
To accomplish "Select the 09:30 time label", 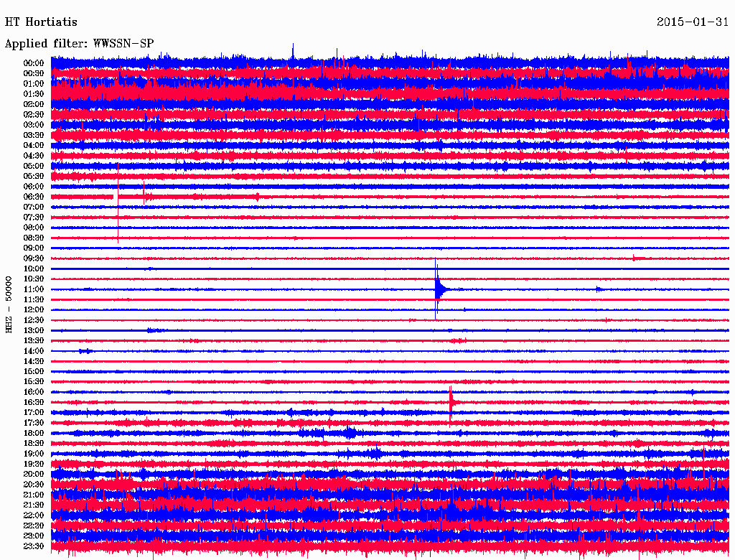I will click(34, 258).
